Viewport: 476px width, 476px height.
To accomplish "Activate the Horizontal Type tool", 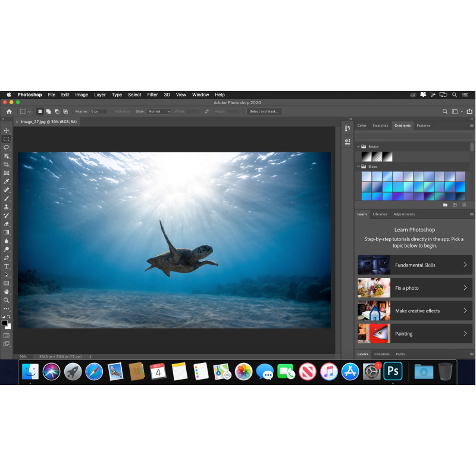I will coord(7,267).
